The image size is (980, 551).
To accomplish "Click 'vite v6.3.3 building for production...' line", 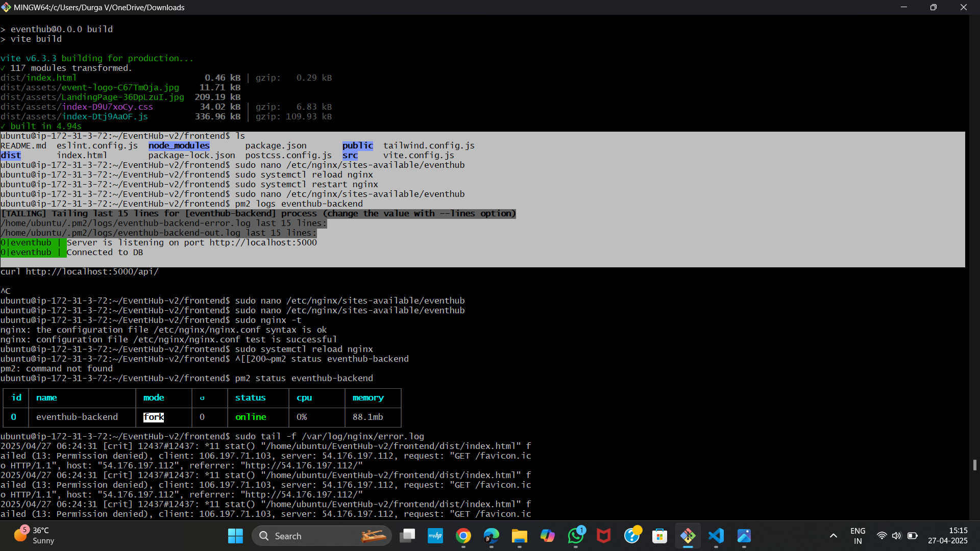I will pyautogui.click(x=97, y=58).
